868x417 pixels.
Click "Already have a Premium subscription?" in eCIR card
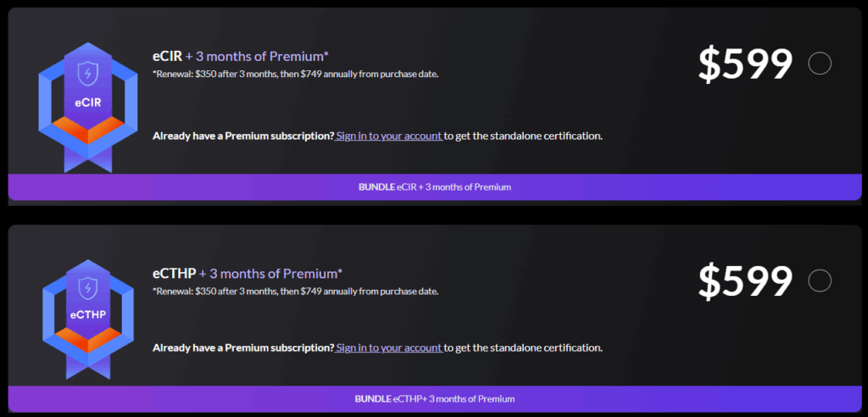(243, 136)
